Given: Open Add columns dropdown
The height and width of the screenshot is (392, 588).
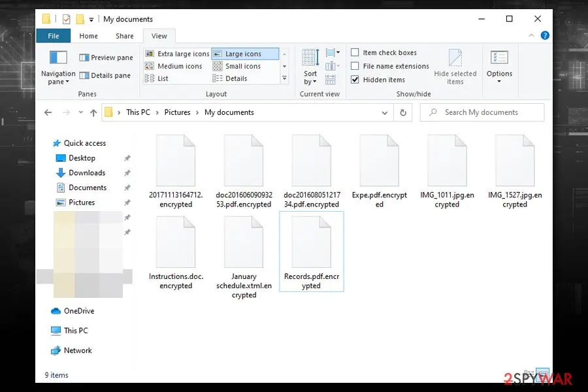Looking at the screenshot, I should (x=333, y=67).
